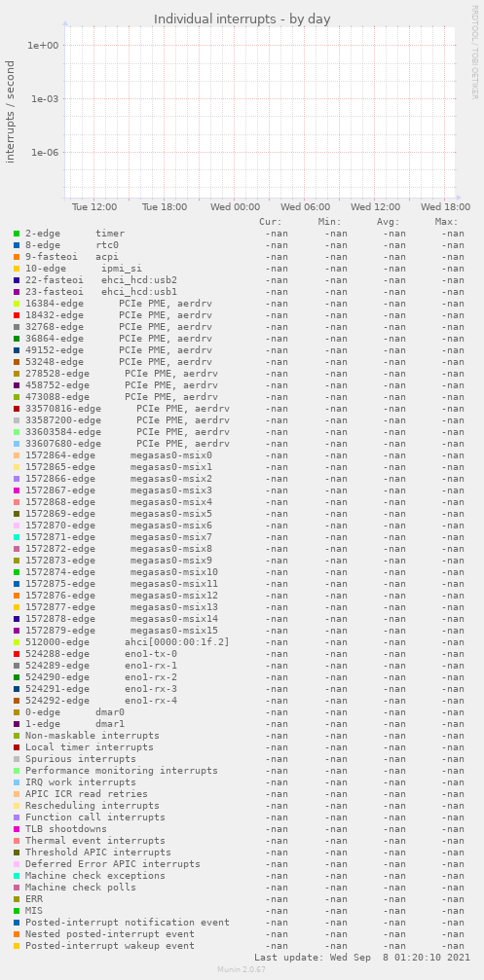
Task: Click the graph title Individual interrupts - by day
Action: coord(242,19)
